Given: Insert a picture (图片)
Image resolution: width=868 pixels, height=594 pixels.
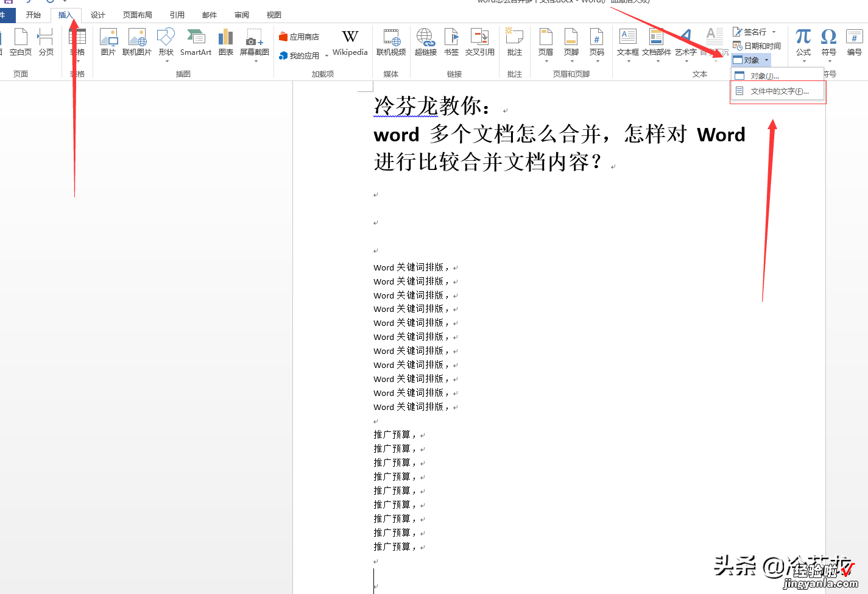Looking at the screenshot, I should tap(108, 42).
